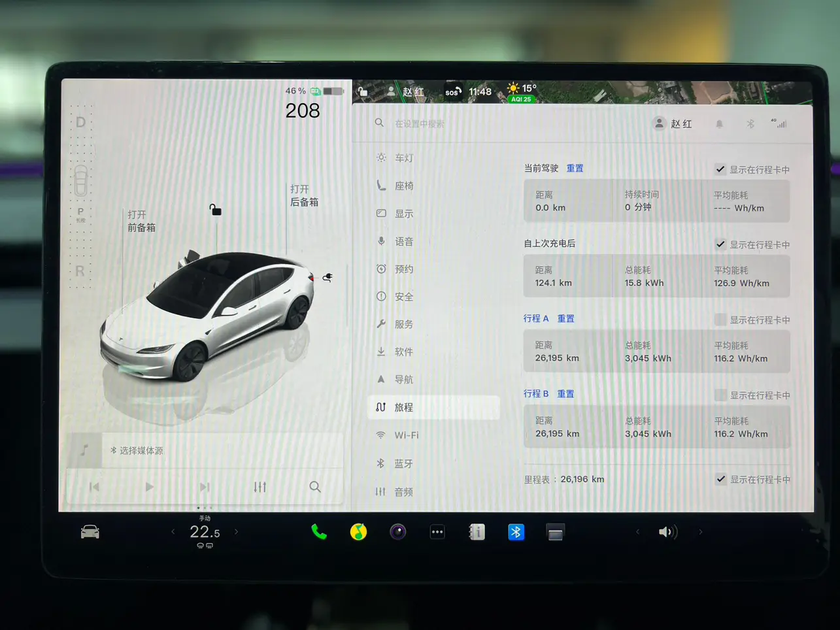Open the 显示 settings menu
The height and width of the screenshot is (630, 840).
[403, 214]
